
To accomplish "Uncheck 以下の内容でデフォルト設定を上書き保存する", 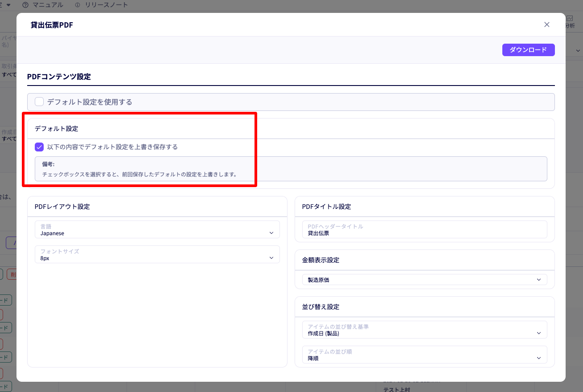I will pyautogui.click(x=39, y=147).
